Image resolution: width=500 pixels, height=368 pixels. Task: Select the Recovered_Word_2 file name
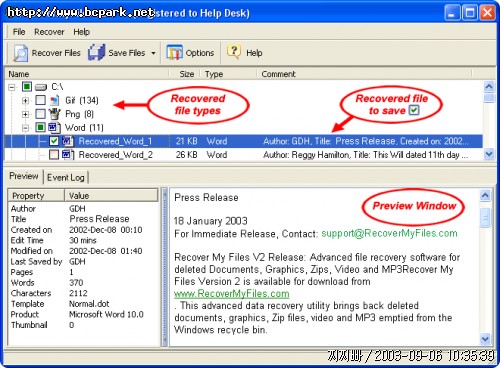115,155
